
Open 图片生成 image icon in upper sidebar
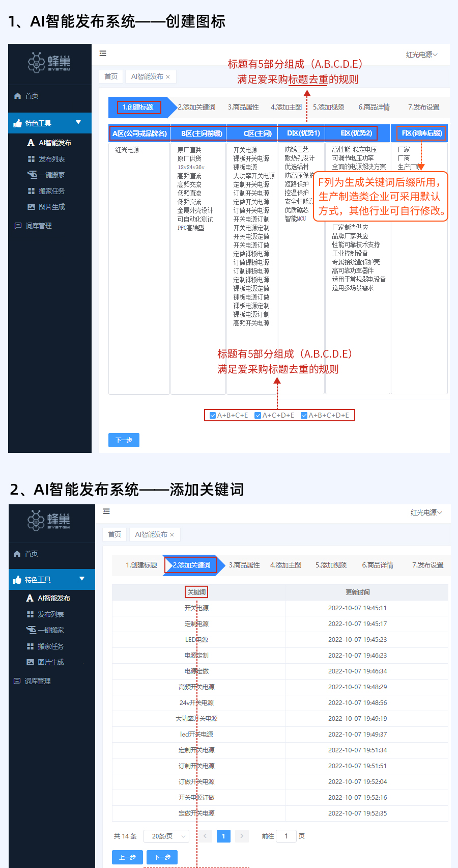coord(31,207)
